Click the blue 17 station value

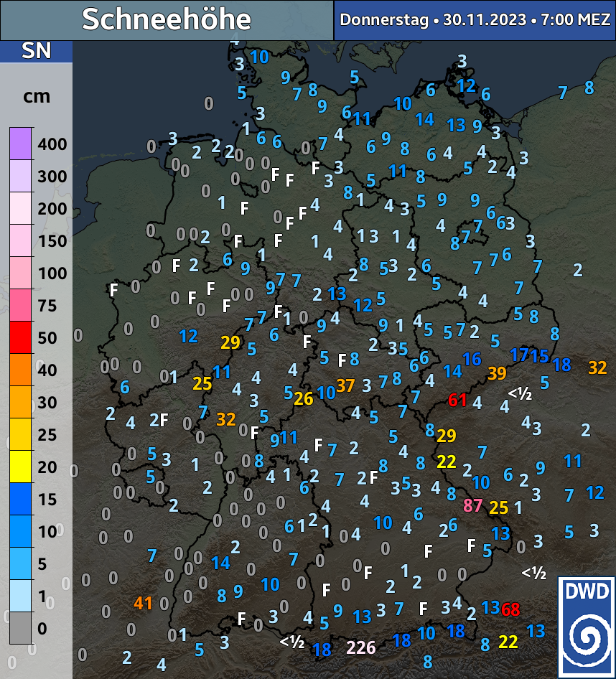(x=519, y=354)
